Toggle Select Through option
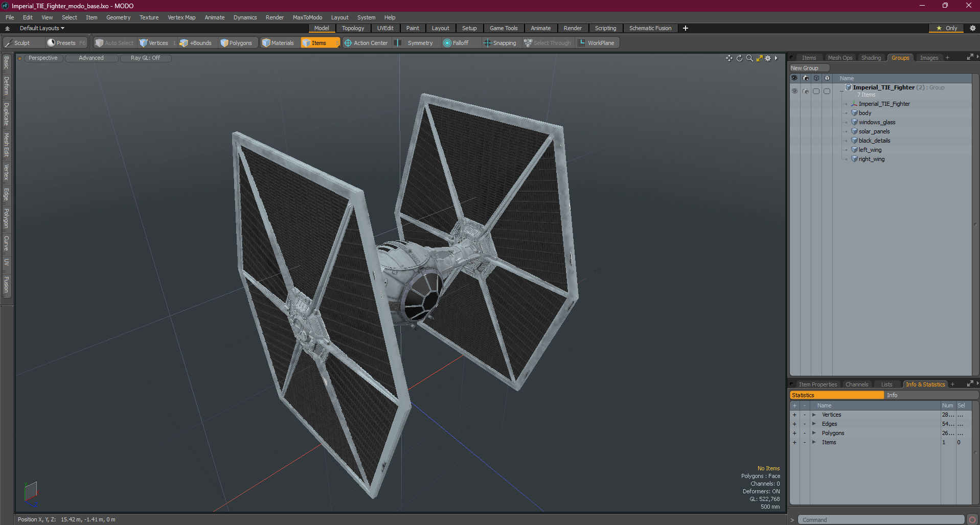 click(548, 43)
